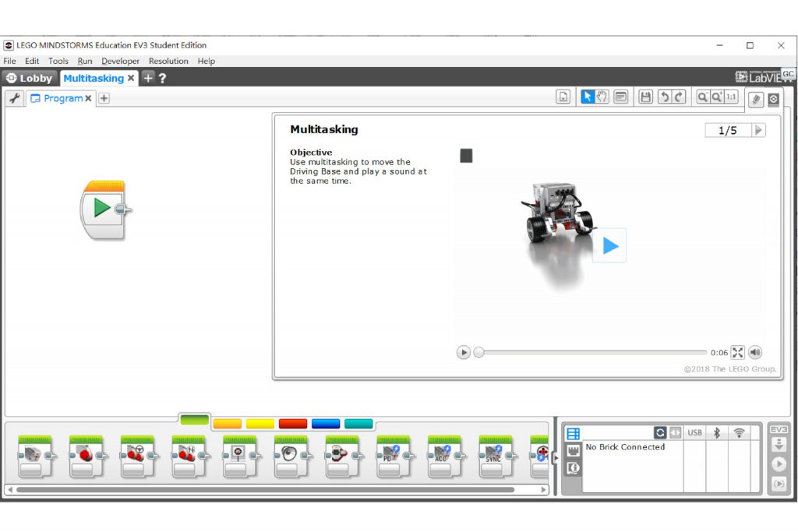Undo the last action
This screenshot has width=798, height=532.
click(x=664, y=97)
